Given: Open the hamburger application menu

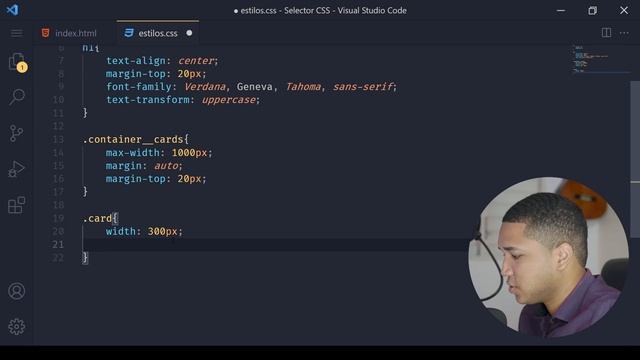Looking at the screenshot, I should [x=17, y=33].
